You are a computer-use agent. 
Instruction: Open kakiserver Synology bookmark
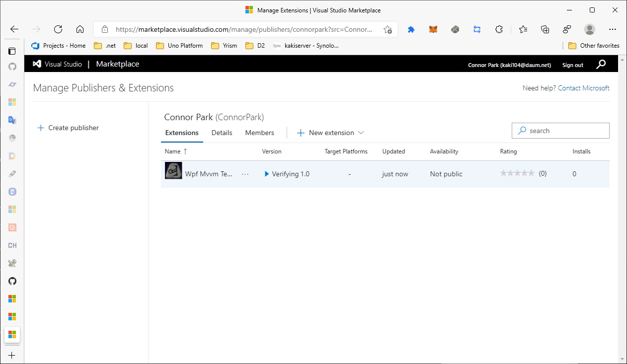tap(306, 46)
